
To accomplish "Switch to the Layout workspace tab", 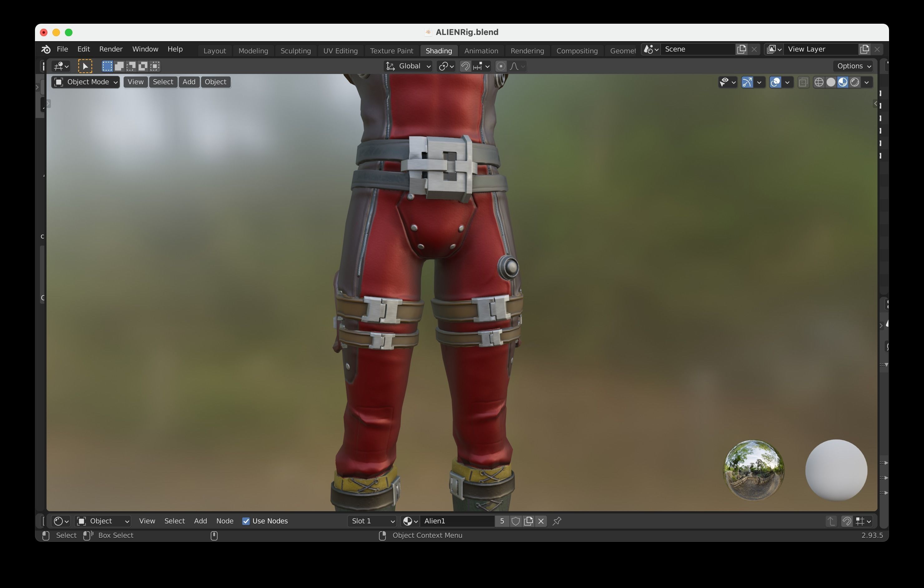I will [214, 51].
